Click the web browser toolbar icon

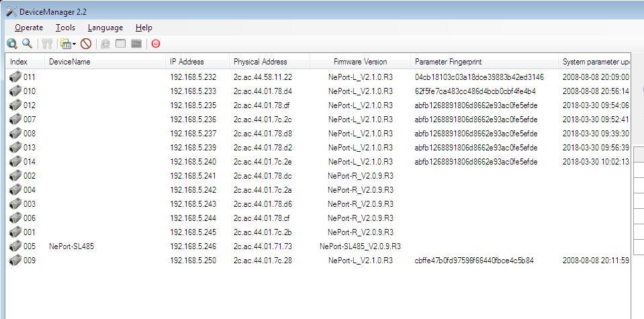point(105,44)
